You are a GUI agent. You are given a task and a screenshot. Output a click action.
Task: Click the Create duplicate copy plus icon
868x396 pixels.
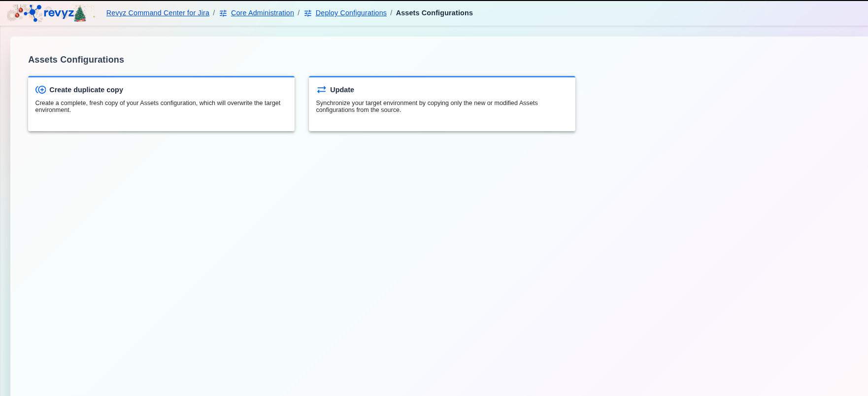41,90
